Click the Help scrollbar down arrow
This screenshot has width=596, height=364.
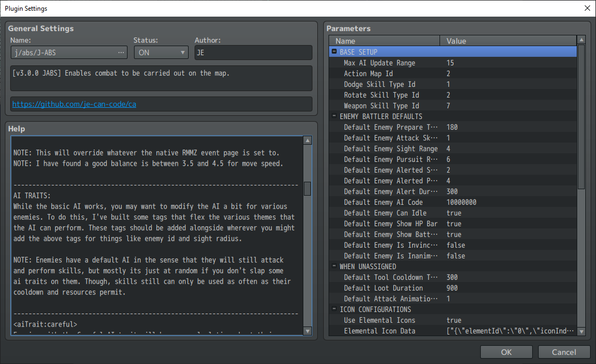(x=308, y=331)
